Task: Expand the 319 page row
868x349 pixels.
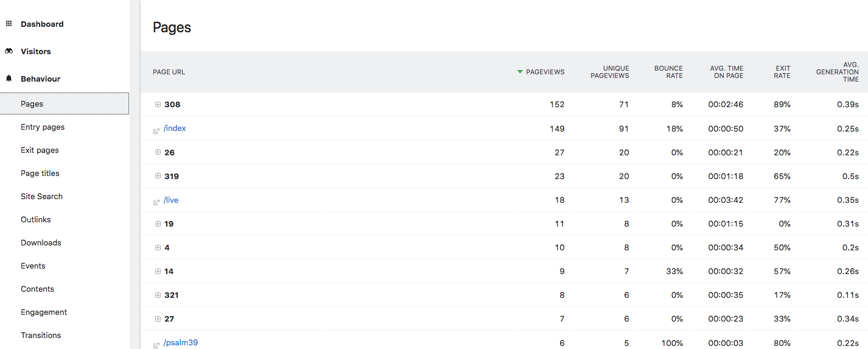Action: pyautogui.click(x=158, y=176)
